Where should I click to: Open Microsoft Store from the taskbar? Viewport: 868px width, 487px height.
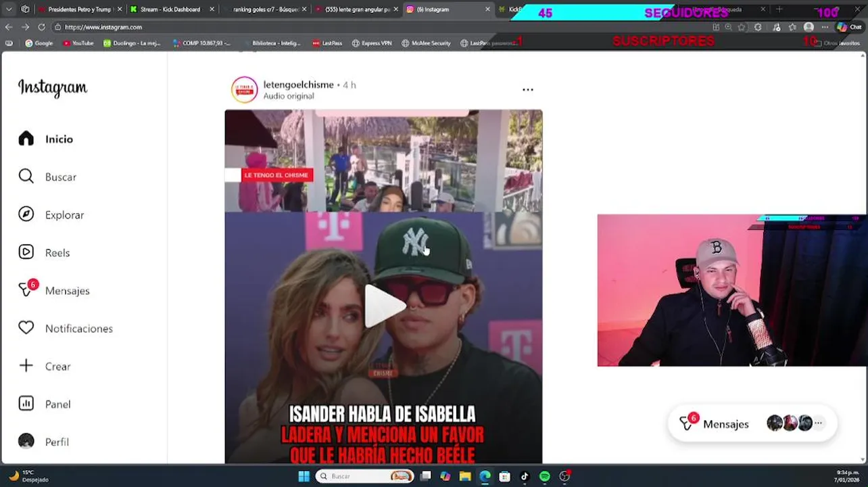pos(504,476)
